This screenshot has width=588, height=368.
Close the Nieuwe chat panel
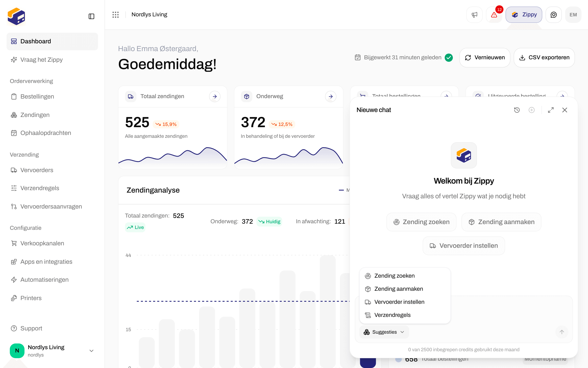pyautogui.click(x=565, y=110)
